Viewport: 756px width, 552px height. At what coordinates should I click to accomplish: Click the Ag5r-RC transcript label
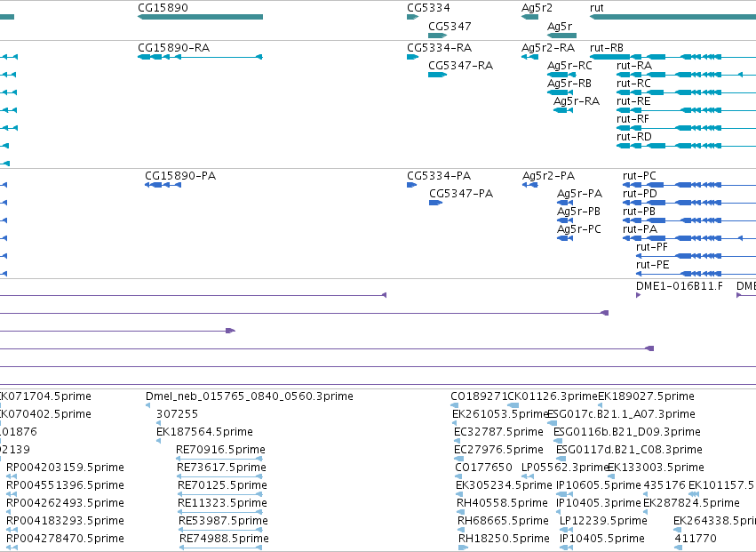point(569,66)
